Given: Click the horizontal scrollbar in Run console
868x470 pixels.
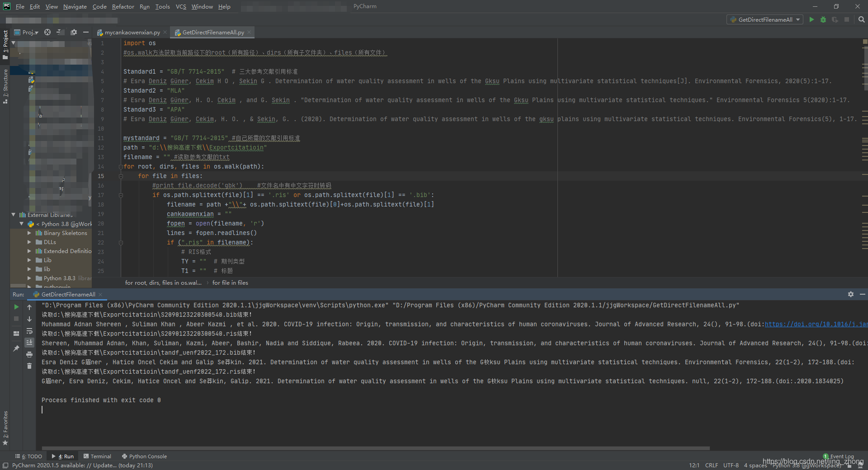Looking at the screenshot, I should [375, 448].
